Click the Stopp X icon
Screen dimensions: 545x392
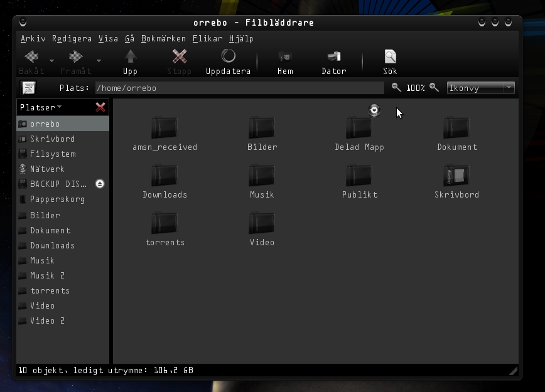pos(180,56)
